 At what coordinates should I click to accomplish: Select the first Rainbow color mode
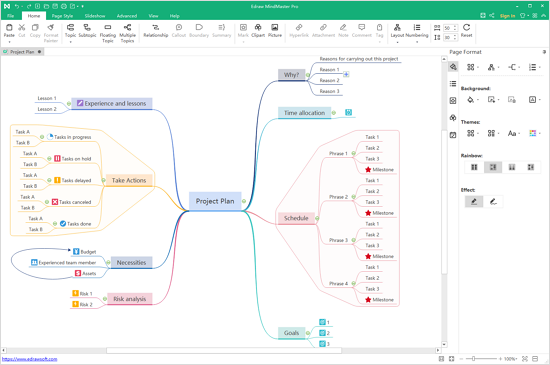pos(474,167)
